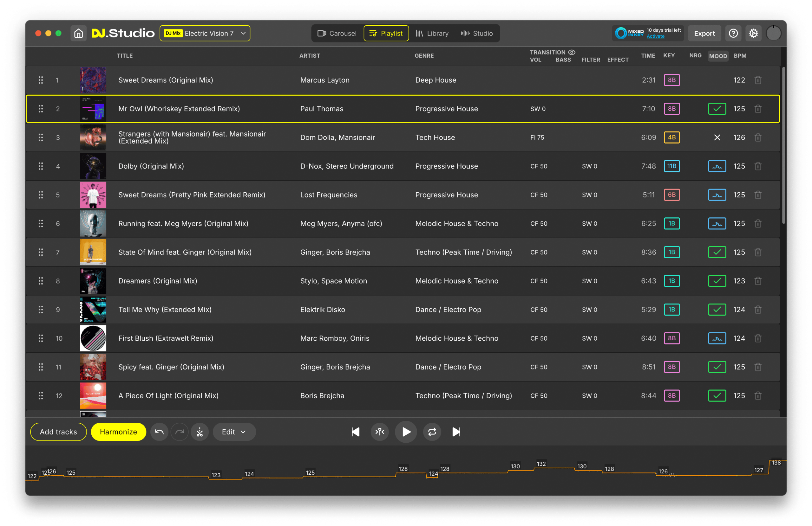
Task: Click the split scissors icon
Action: [x=200, y=432]
